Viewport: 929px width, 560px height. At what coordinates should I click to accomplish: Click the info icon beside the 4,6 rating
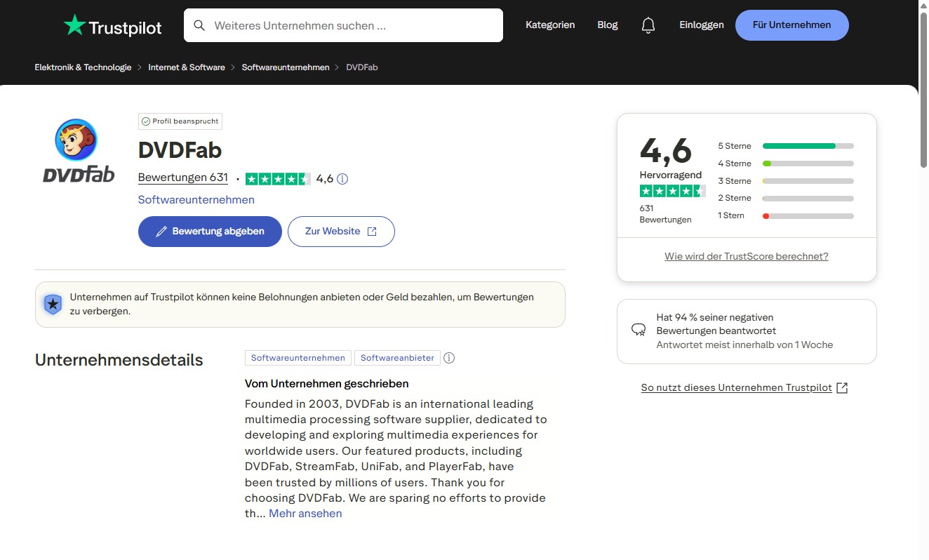click(342, 178)
